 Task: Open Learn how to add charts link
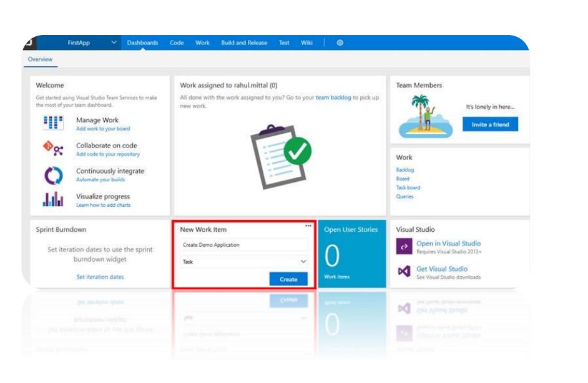click(104, 206)
